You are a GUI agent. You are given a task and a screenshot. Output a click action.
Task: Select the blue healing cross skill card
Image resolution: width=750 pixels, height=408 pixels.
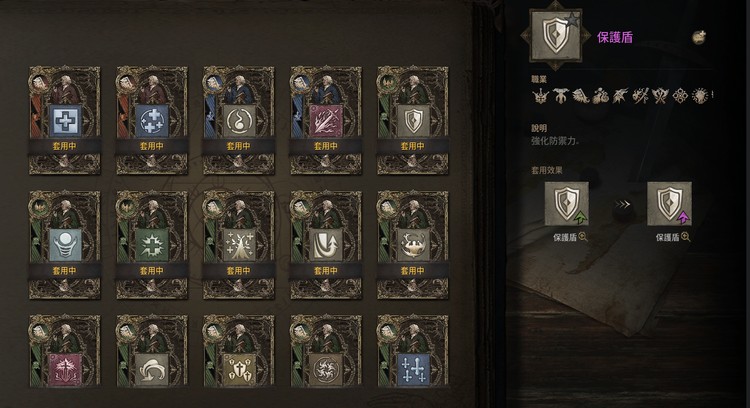click(x=65, y=120)
